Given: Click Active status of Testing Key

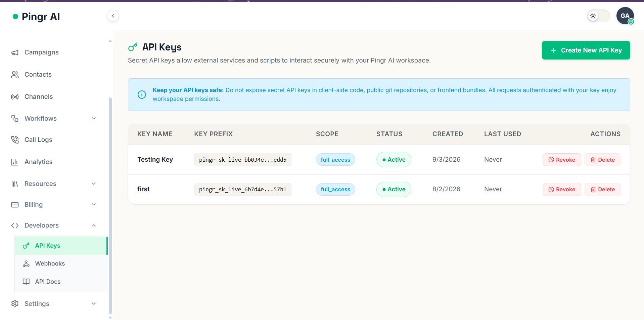Looking at the screenshot, I should (x=394, y=160).
